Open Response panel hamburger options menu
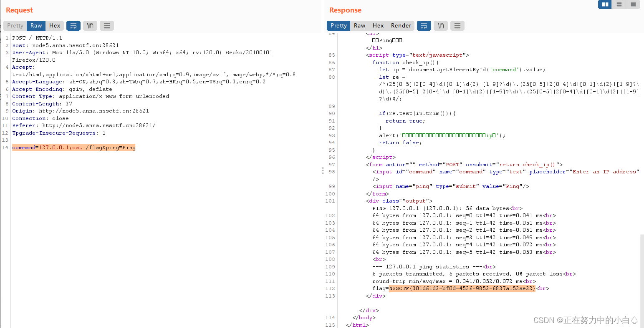 457,26
